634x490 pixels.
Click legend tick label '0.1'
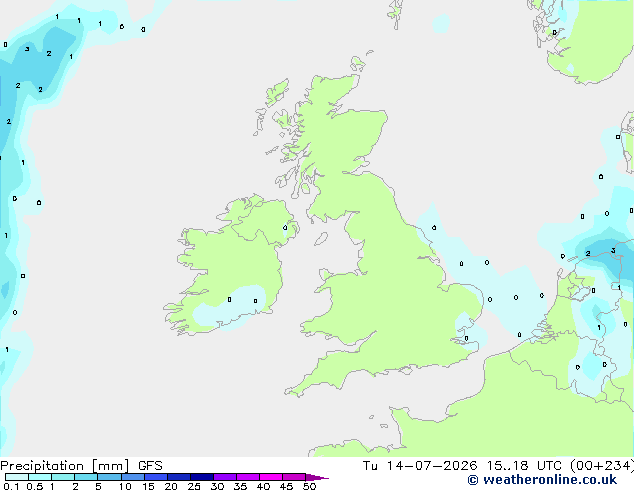tap(11, 486)
